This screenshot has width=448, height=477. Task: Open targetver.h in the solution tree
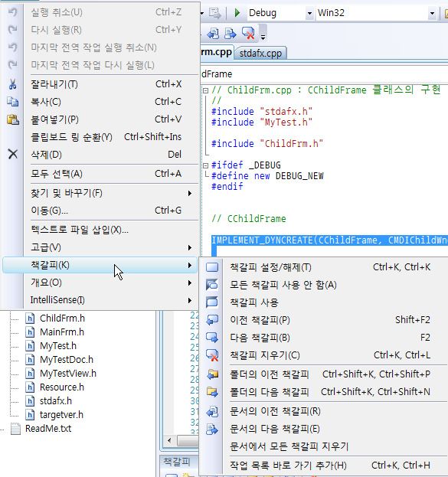tap(61, 415)
